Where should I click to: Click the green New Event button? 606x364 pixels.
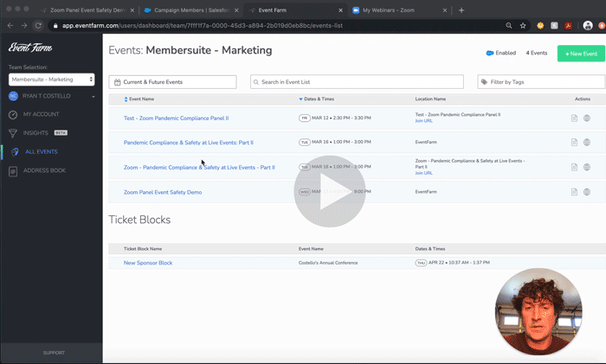point(581,54)
